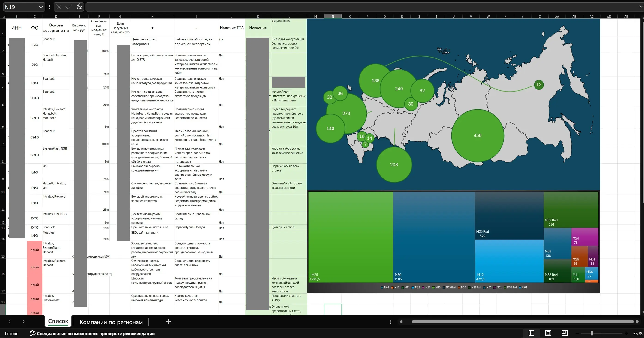Screen dimensions: 644x338
Task: Select the SEO, сайт, каталоги cell
Action: click(152, 236)
